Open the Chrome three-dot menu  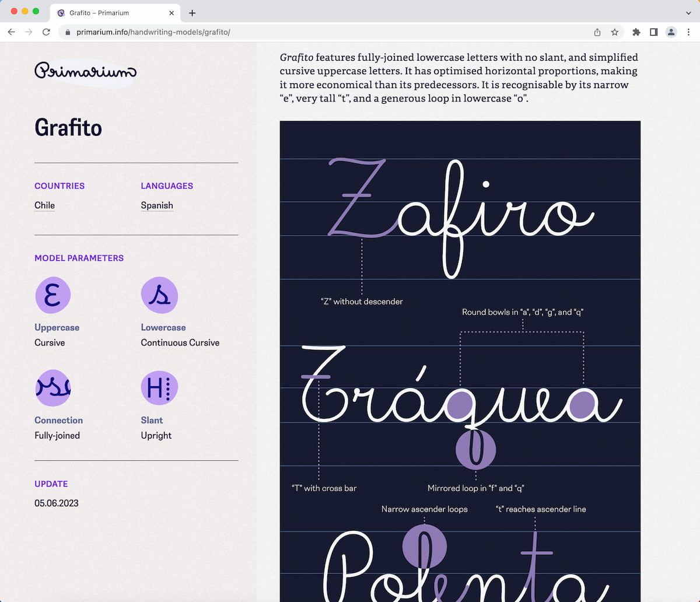coord(689,32)
